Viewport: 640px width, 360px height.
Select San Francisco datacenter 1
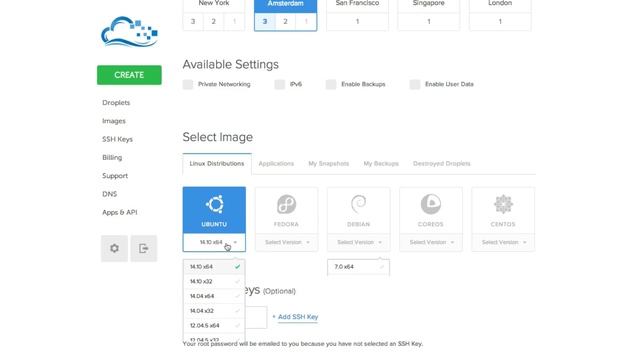coord(357,21)
